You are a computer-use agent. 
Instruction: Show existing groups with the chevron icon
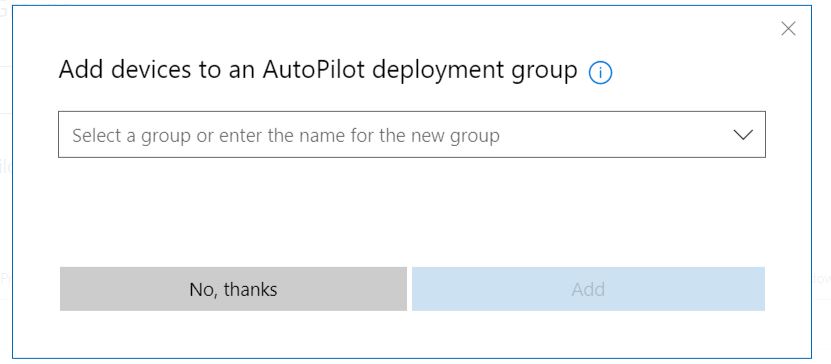pyautogui.click(x=743, y=135)
